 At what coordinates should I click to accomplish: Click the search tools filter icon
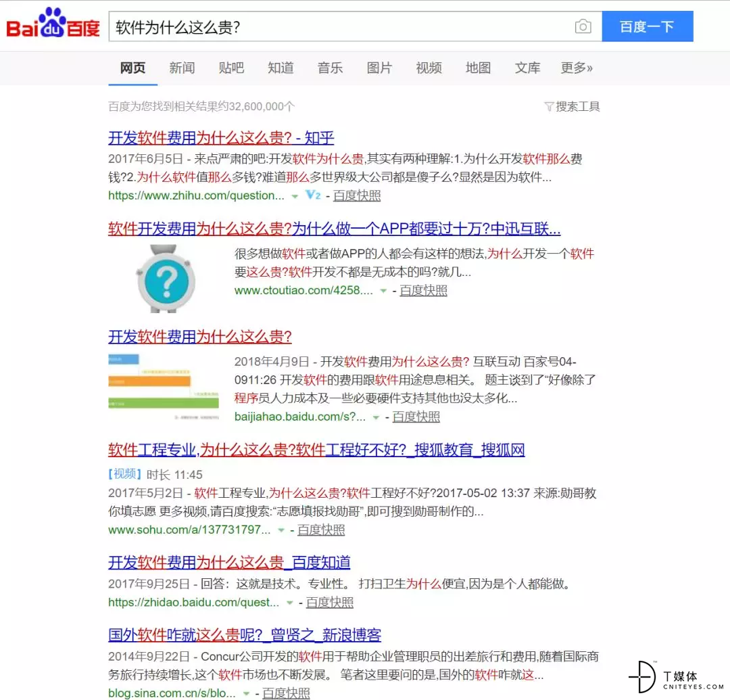[549, 107]
